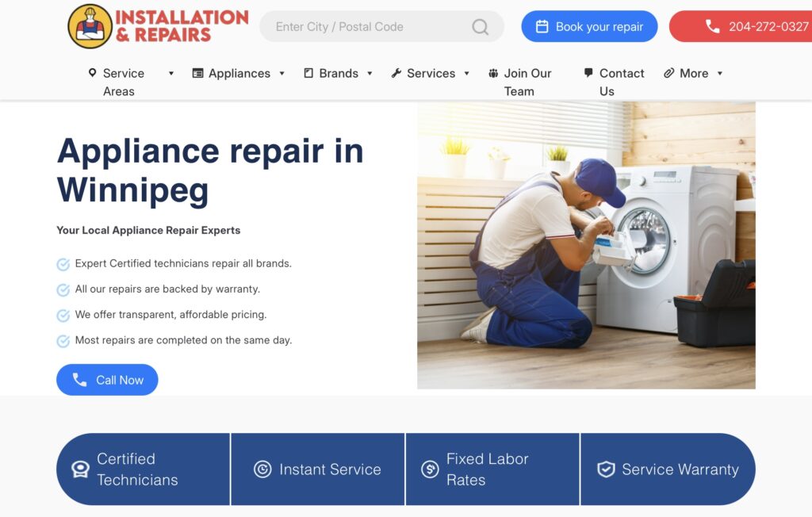Click the phone icon beside 204-272-0327
Image resolution: width=812 pixels, height=517 pixels.
pyautogui.click(x=713, y=26)
